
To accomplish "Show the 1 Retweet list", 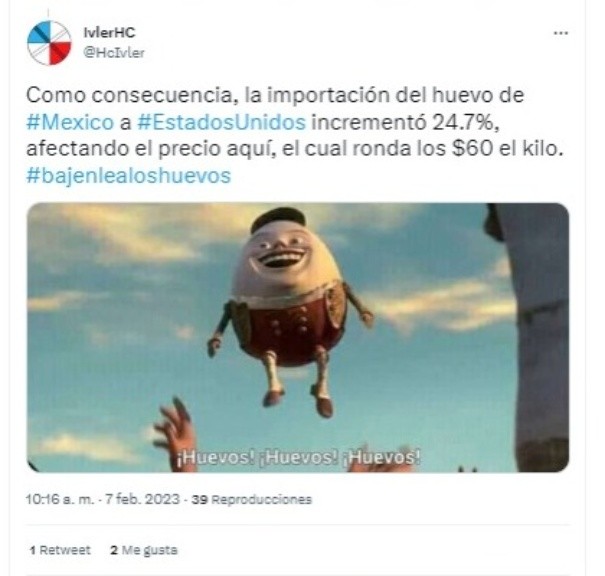I will pos(60,550).
